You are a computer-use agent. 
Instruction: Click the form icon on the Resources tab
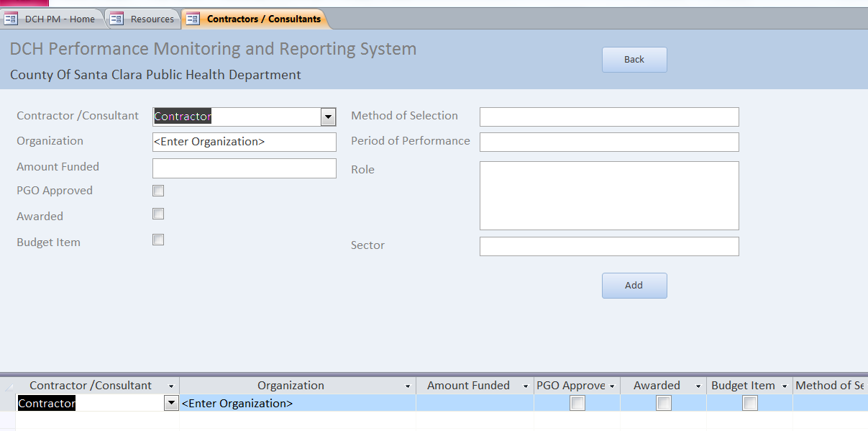coord(117,19)
